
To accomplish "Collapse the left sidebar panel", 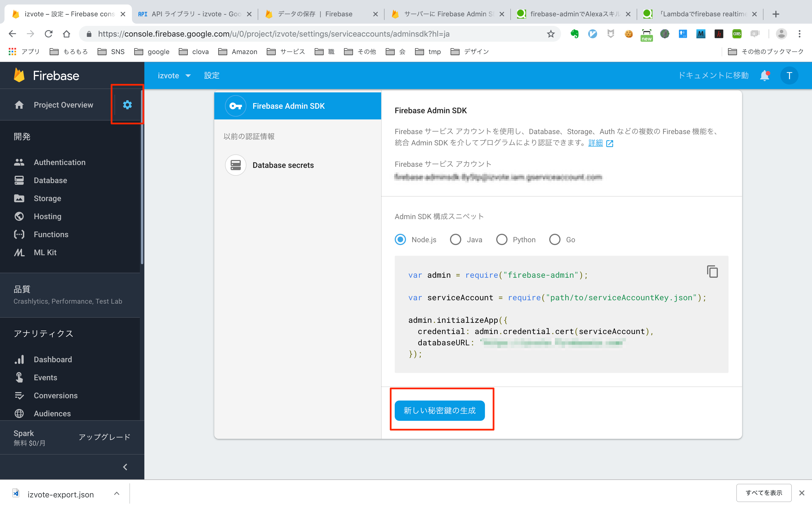I will pos(125,467).
